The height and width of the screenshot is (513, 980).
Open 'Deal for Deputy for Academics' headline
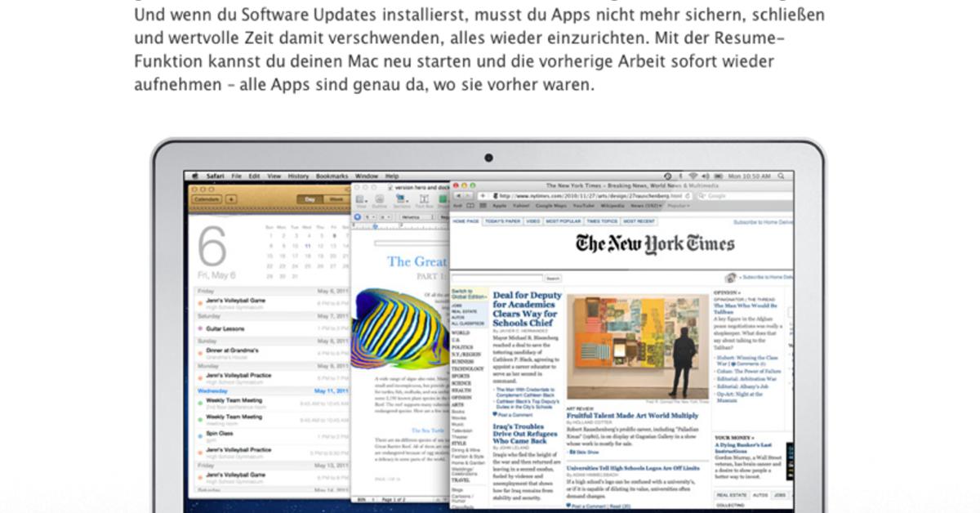pos(527,309)
